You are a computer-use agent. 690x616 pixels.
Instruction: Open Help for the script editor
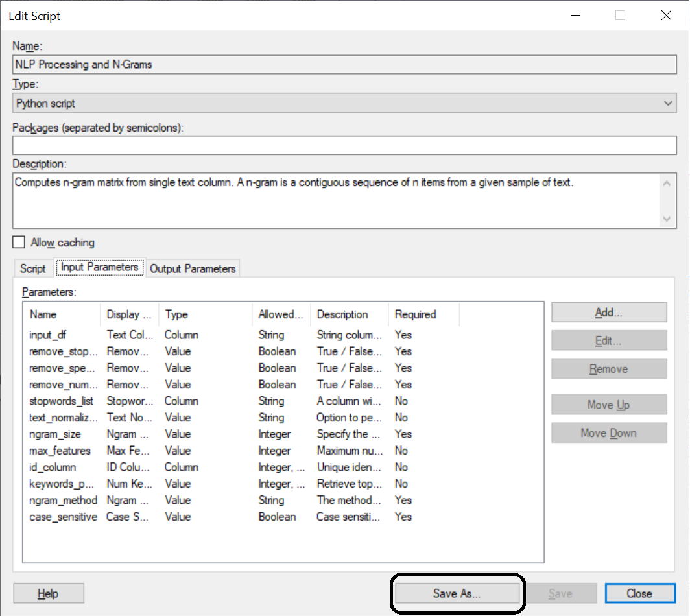click(x=48, y=593)
